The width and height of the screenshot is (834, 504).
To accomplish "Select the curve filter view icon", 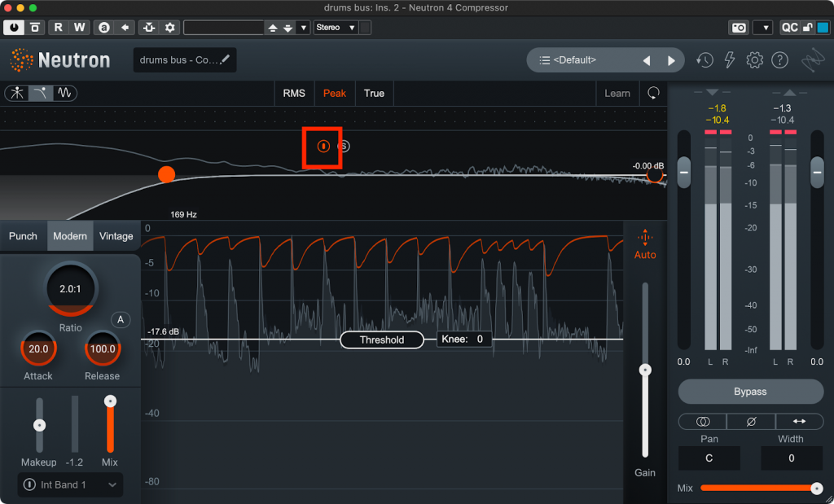I will click(41, 93).
